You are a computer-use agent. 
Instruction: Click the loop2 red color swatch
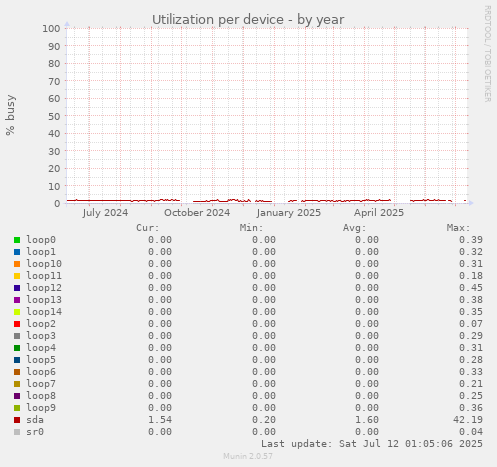click(17, 324)
